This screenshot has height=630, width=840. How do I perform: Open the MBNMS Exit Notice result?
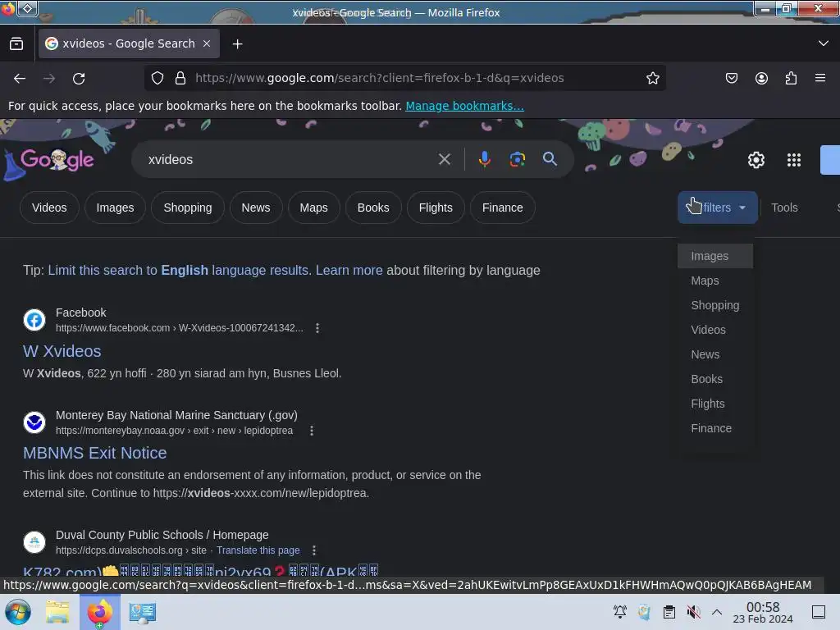point(95,453)
